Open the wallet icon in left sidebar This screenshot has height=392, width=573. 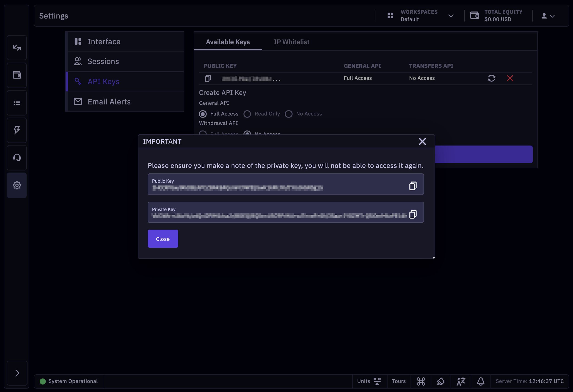[17, 75]
